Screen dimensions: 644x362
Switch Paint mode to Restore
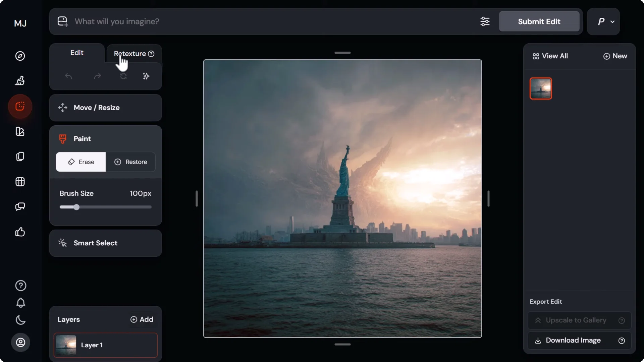[x=131, y=162]
